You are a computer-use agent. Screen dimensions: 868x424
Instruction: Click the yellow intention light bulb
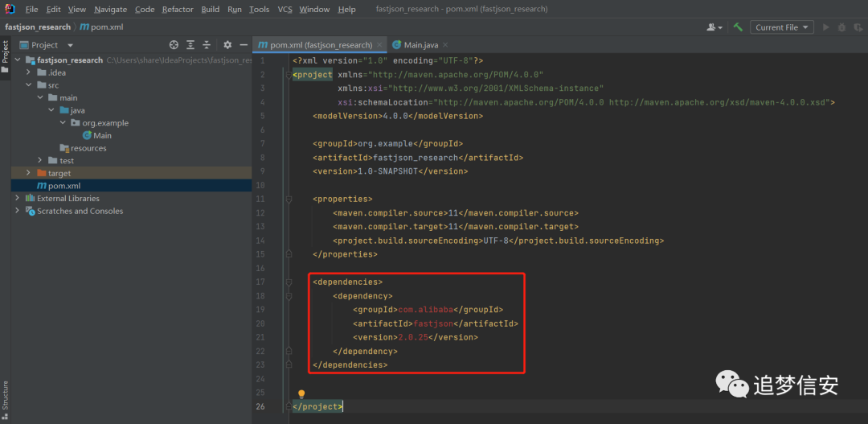tap(301, 394)
